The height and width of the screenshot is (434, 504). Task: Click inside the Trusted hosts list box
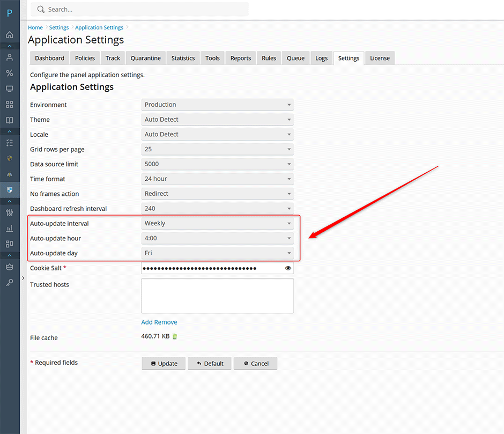tap(217, 296)
